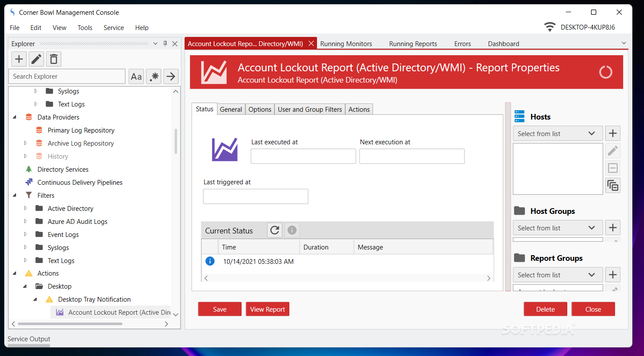644x356 pixels.
Task: Expand the Azure AD Audit Logs folder
Action: 25,221
